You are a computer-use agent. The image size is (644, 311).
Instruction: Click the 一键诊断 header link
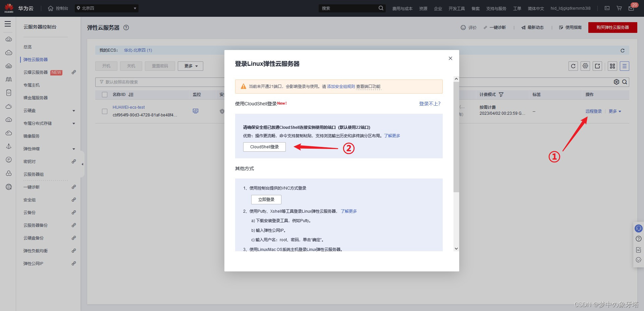(x=497, y=28)
